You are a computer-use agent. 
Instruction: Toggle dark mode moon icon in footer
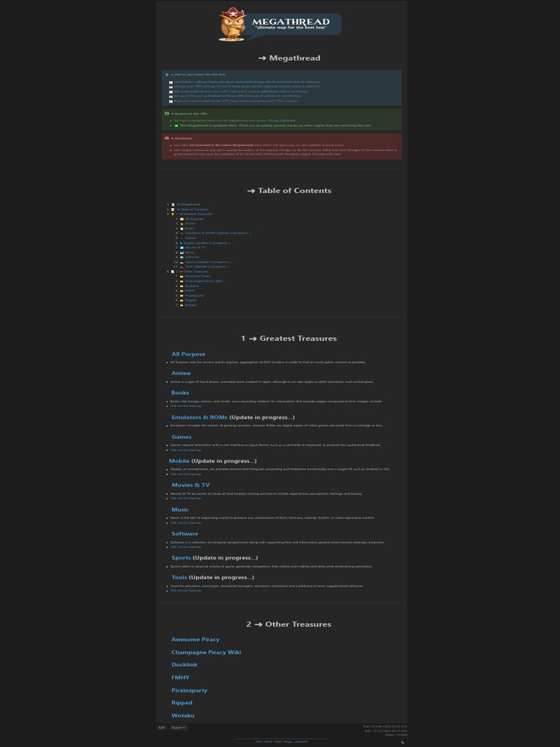(x=403, y=742)
